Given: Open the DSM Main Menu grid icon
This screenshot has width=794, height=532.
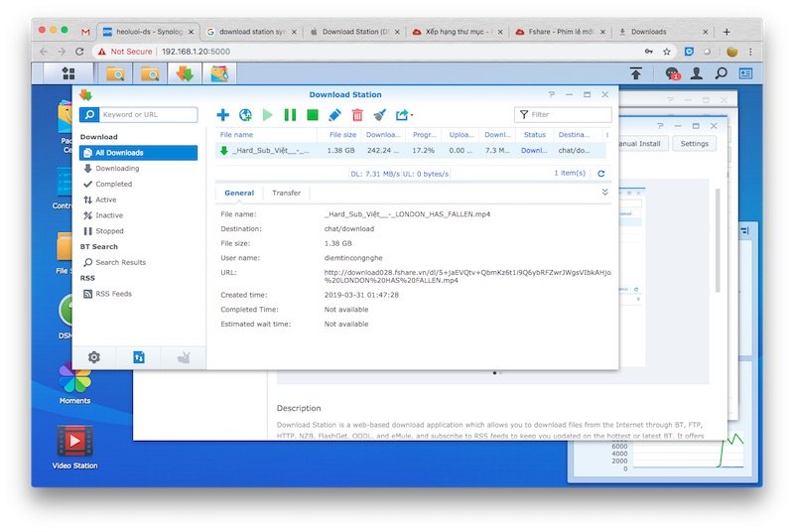Looking at the screenshot, I should pyautogui.click(x=68, y=73).
